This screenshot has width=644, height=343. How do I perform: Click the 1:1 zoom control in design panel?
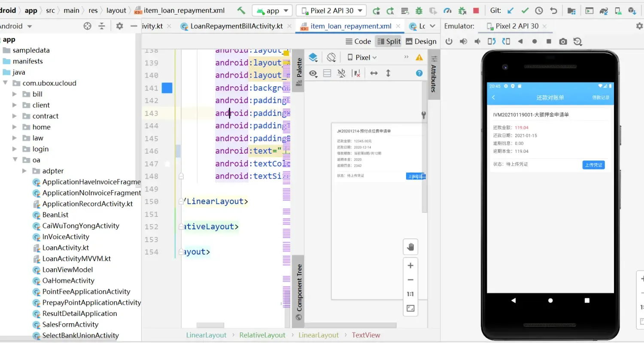tap(410, 294)
